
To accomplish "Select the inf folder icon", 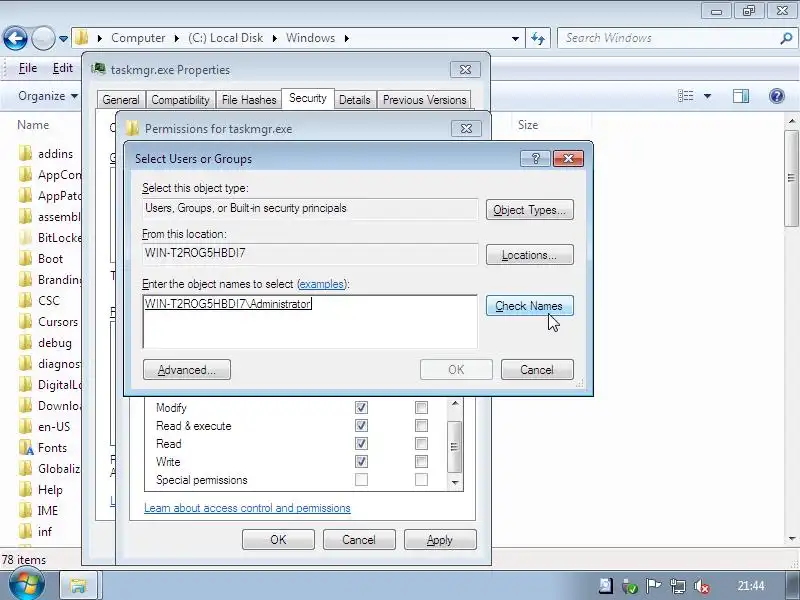I will [26, 532].
